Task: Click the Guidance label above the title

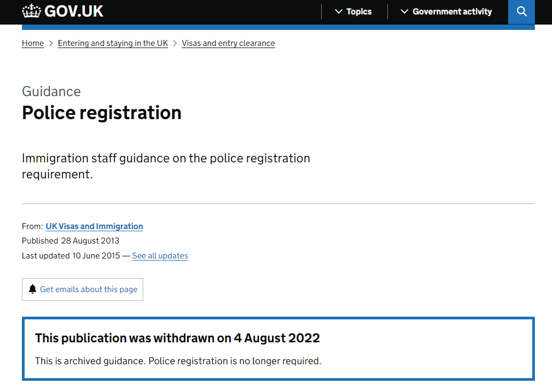Action: 51,91
